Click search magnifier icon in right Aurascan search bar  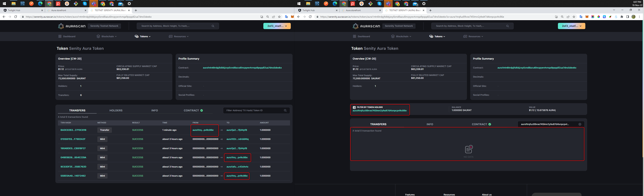[507, 26]
